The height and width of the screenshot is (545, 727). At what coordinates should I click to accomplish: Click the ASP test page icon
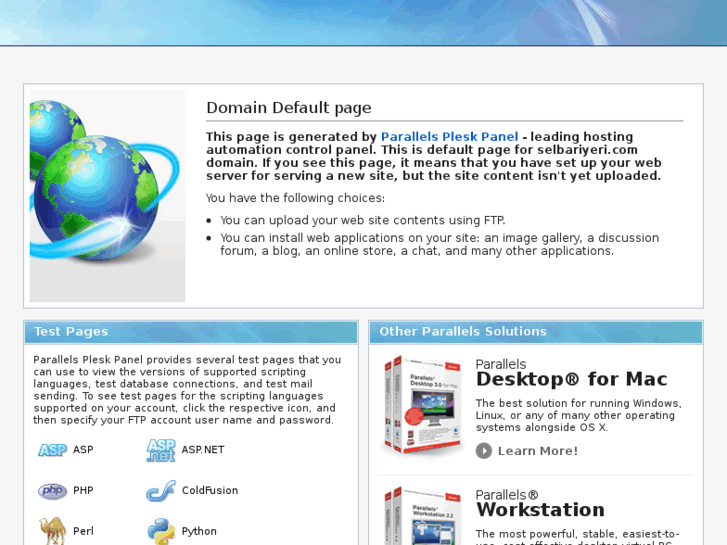coord(52,450)
